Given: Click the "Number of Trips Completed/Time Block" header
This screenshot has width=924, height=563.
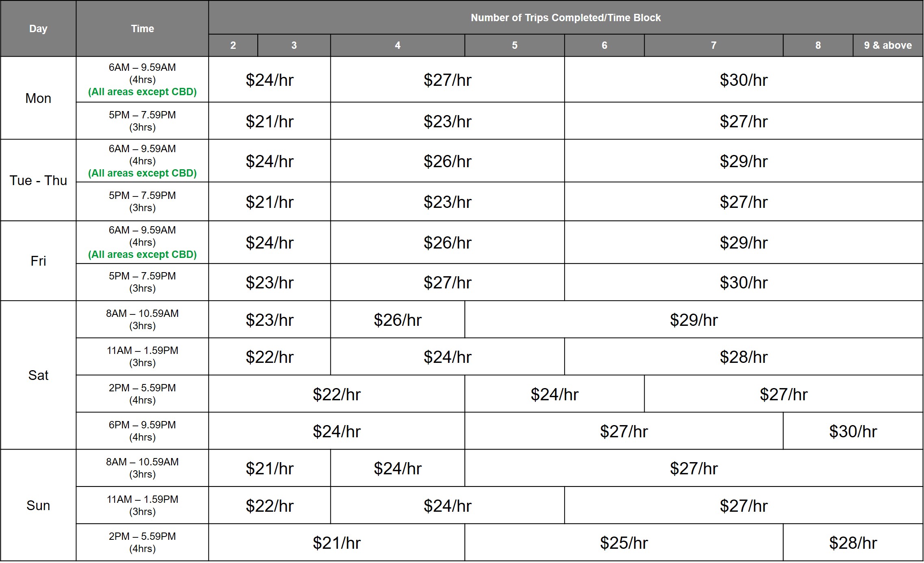Looking at the screenshot, I should [x=565, y=17].
